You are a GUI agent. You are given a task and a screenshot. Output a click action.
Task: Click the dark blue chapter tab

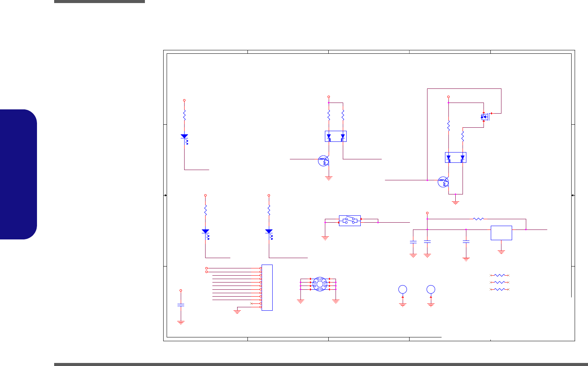18,174
